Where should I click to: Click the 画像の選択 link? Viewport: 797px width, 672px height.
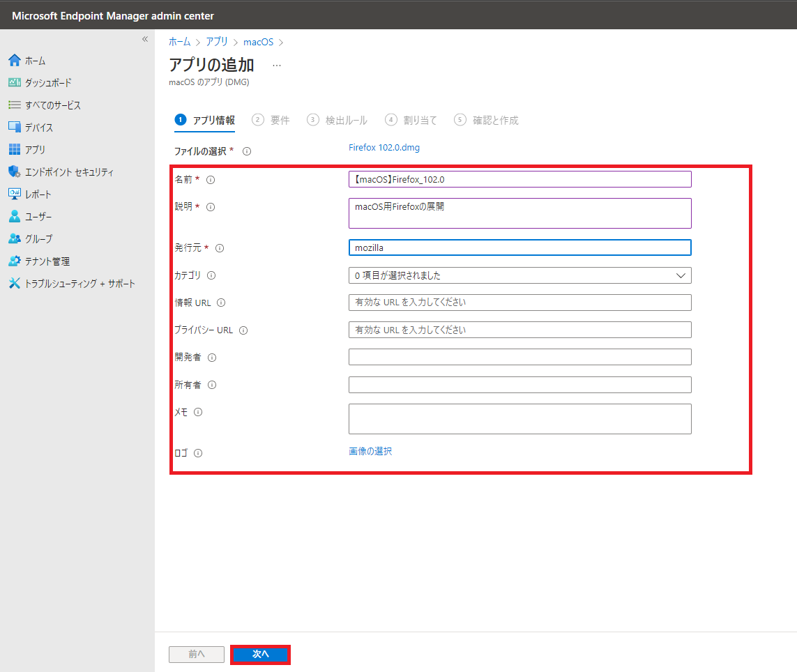(x=370, y=452)
